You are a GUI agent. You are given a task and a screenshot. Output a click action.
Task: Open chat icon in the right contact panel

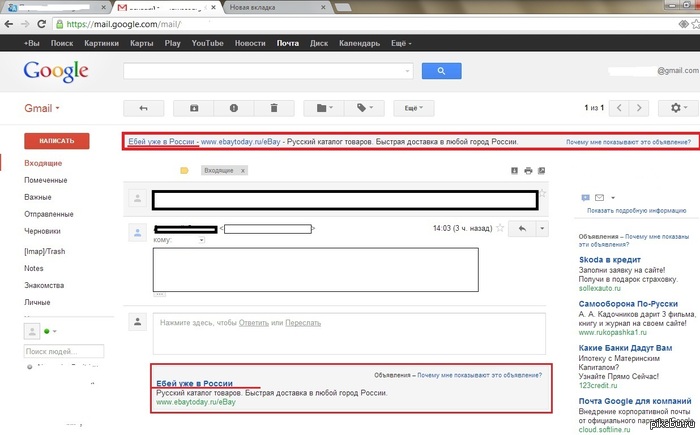click(585, 197)
